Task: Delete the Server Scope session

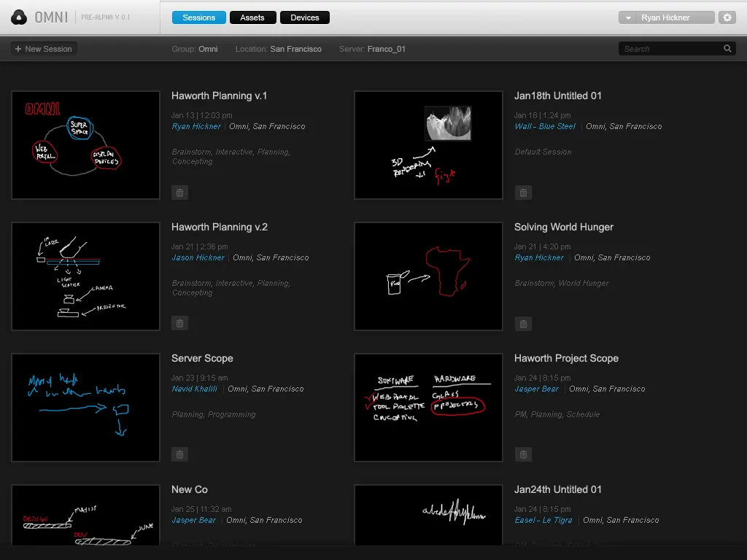Action: pyautogui.click(x=179, y=455)
